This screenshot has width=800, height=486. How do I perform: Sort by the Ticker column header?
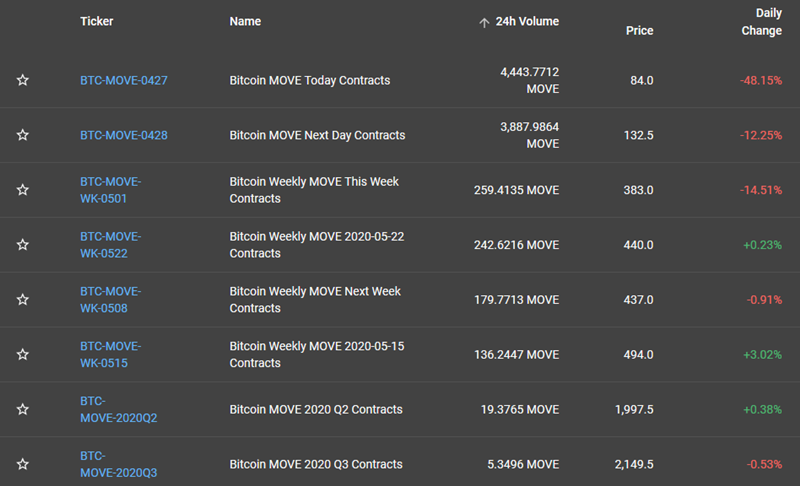point(96,21)
